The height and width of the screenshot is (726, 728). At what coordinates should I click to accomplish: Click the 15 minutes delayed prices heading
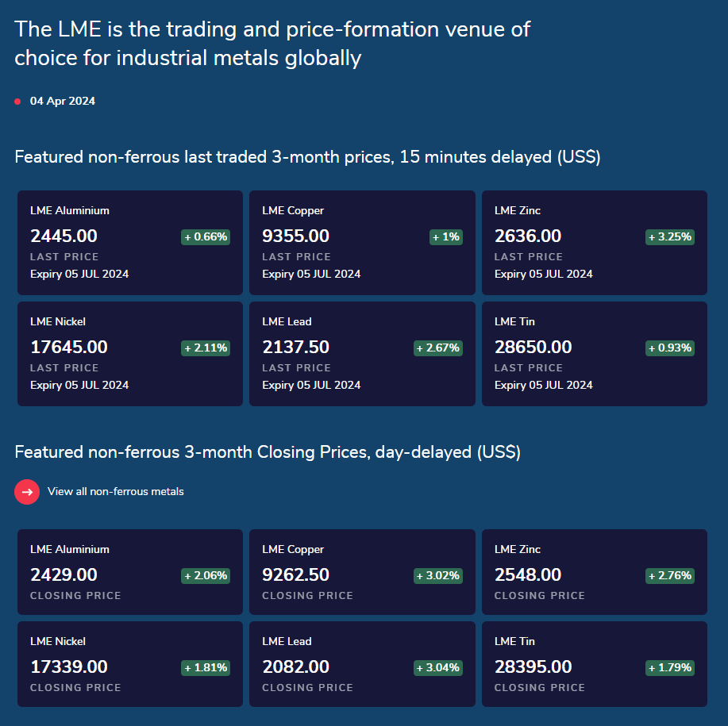coord(307,157)
